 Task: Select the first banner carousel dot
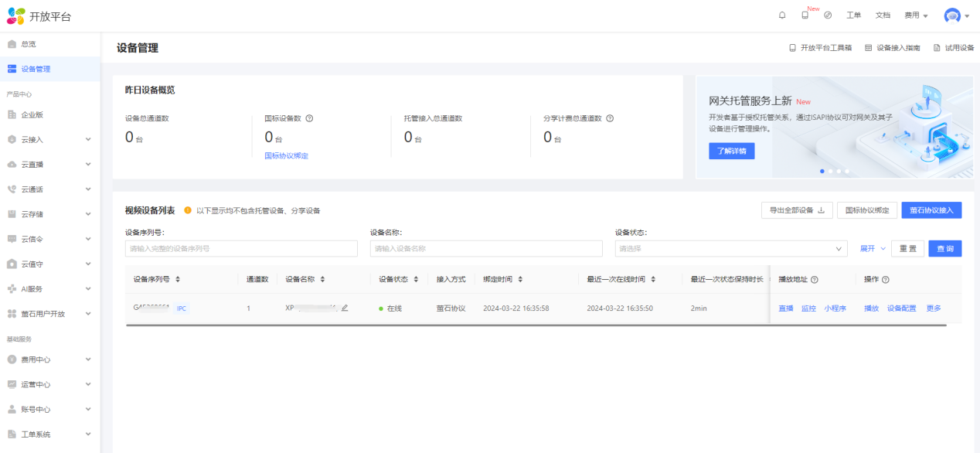coord(822,171)
